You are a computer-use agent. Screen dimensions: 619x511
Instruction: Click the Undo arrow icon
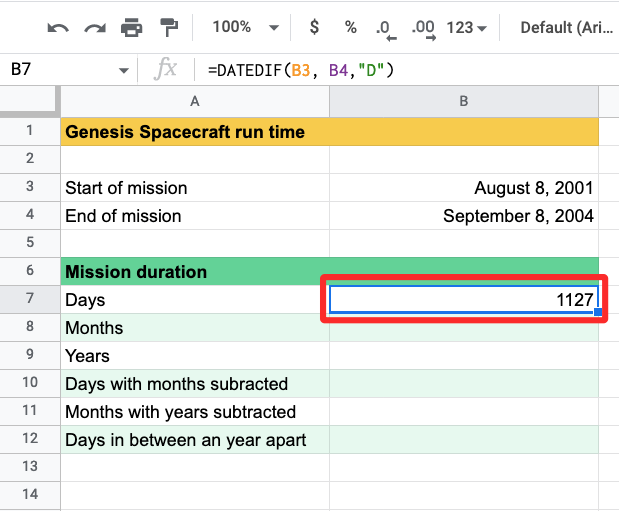pyautogui.click(x=58, y=27)
